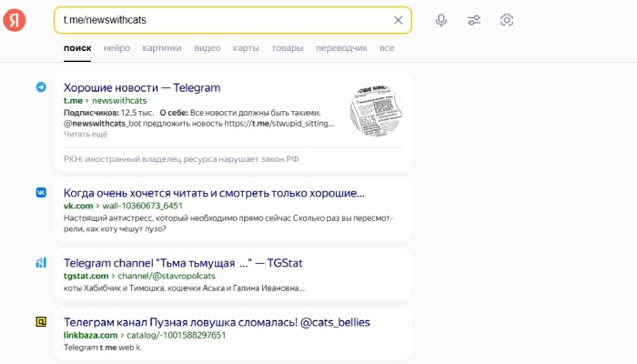Open Хорошие новости — Telegram result
The width and height of the screenshot is (637, 364).
pyautogui.click(x=142, y=87)
